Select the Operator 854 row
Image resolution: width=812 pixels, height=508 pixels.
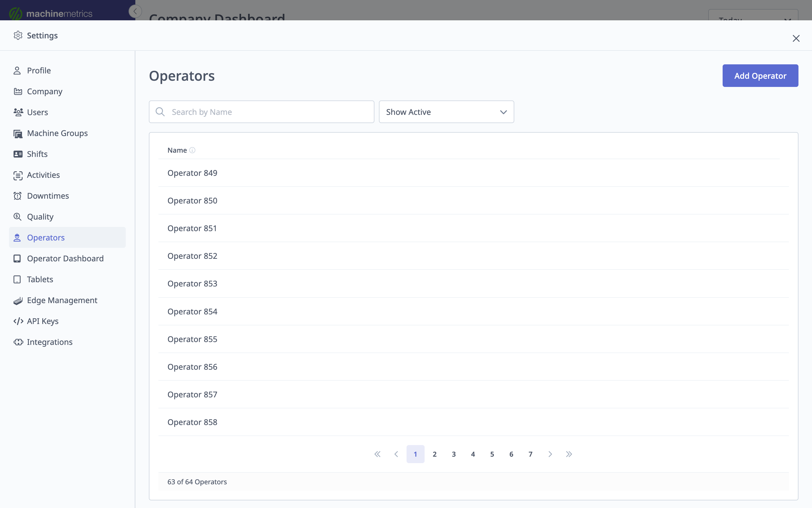point(473,312)
